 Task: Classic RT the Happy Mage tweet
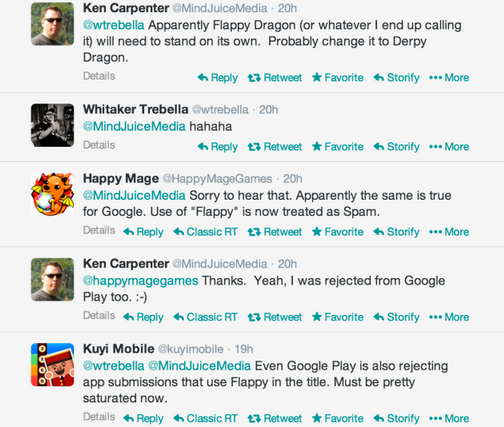pos(205,232)
